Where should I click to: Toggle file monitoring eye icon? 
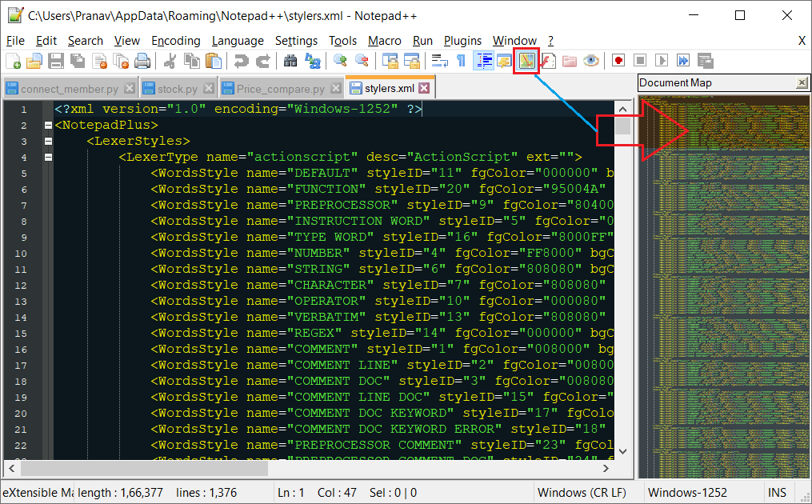[591, 61]
